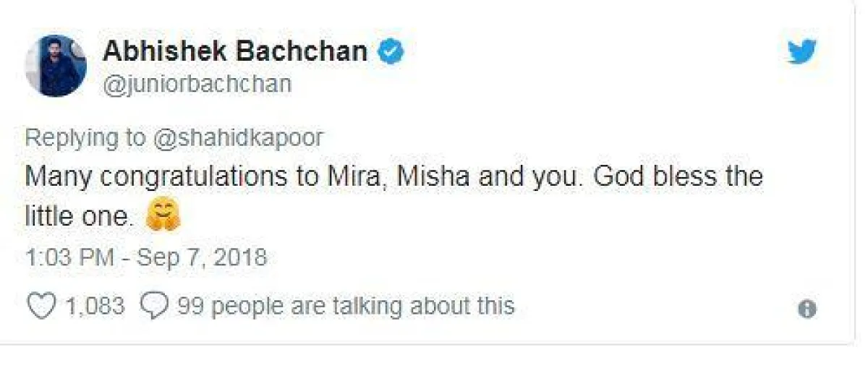868x368 pixels.
Task: Open Abhishek Bachchan's profile picture
Action: (x=56, y=66)
